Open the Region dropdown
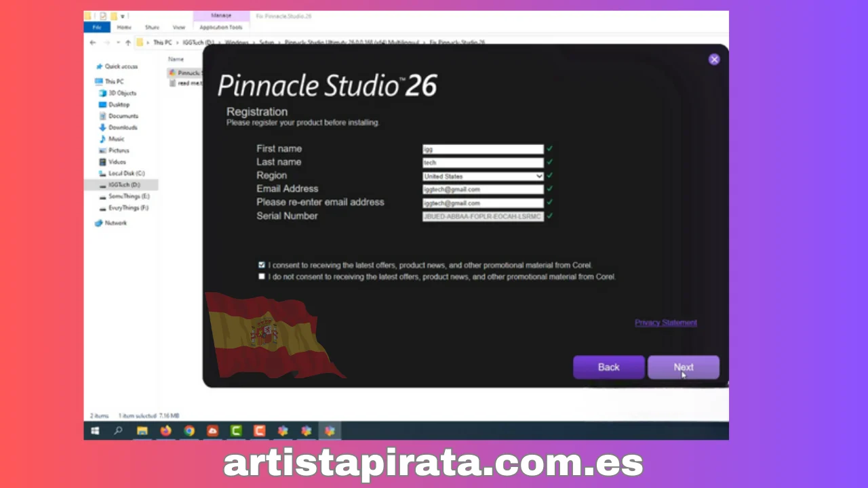 click(483, 176)
